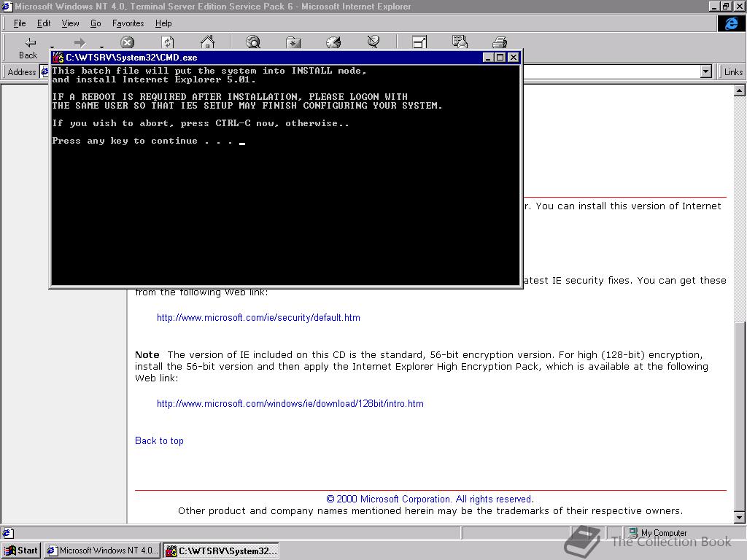The height and width of the screenshot is (560, 747).
Task: Open the Favorites menu
Action: click(x=128, y=23)
